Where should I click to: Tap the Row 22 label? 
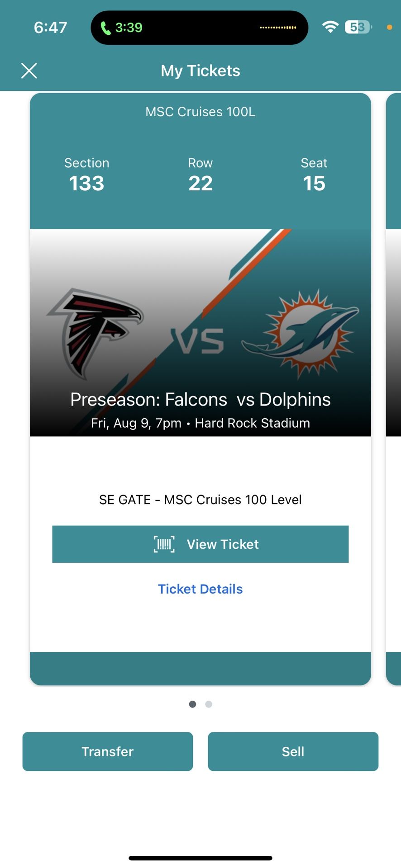point(200,175)
